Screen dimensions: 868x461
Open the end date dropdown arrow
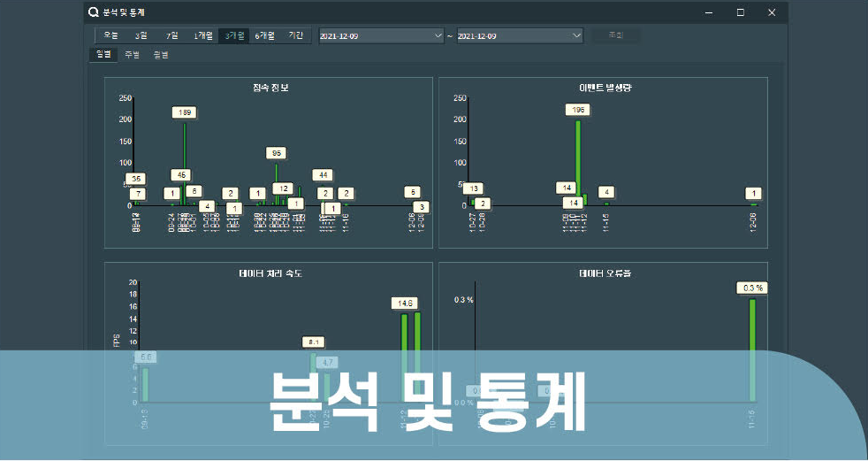coord(576,36)
